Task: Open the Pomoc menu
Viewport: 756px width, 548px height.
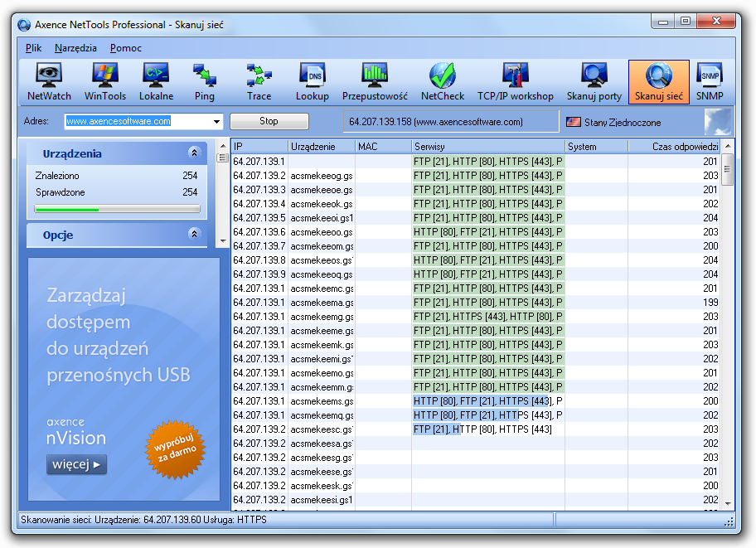Action: [x=125, y=48]
